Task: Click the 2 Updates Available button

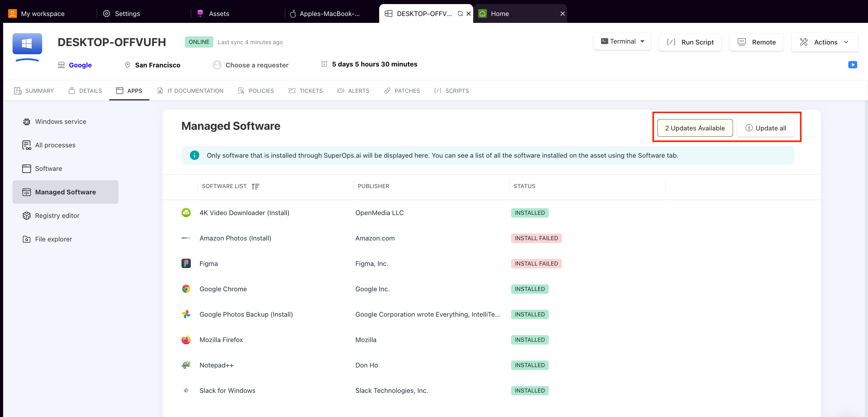Action: point(694,128)
